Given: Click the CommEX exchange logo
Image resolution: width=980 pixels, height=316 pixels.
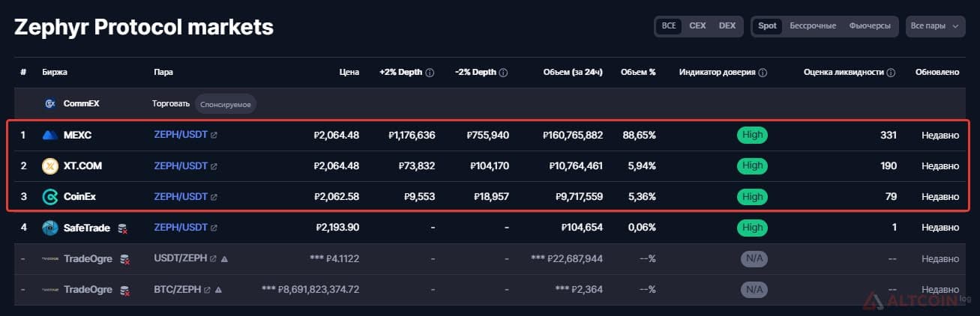Looking at the screenshot, I should [x=50, y=103].
